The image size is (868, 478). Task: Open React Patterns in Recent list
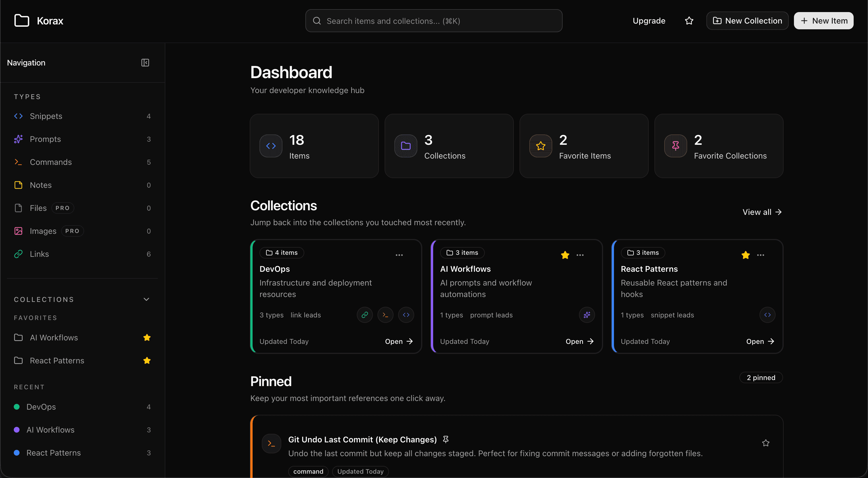[x=82, y=452]
